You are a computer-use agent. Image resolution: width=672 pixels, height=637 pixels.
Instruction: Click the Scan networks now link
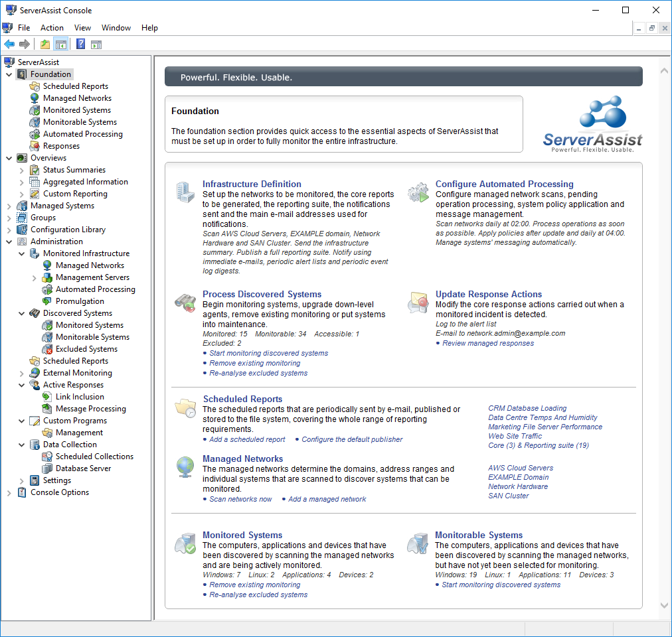tap(240, 499)
